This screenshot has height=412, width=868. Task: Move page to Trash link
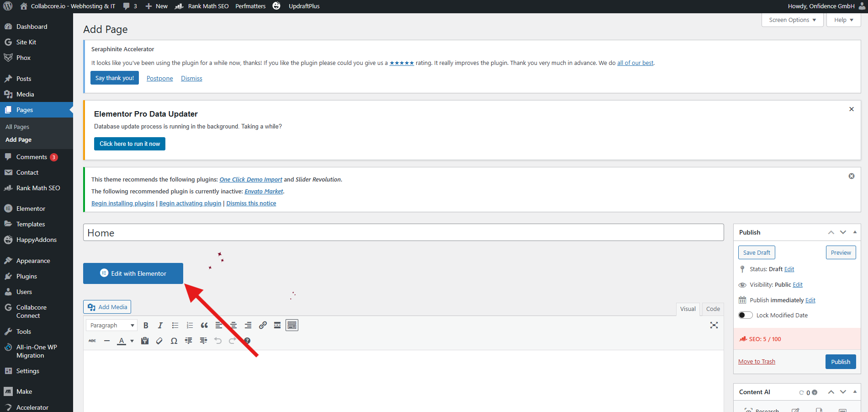(x=757, y=362)
